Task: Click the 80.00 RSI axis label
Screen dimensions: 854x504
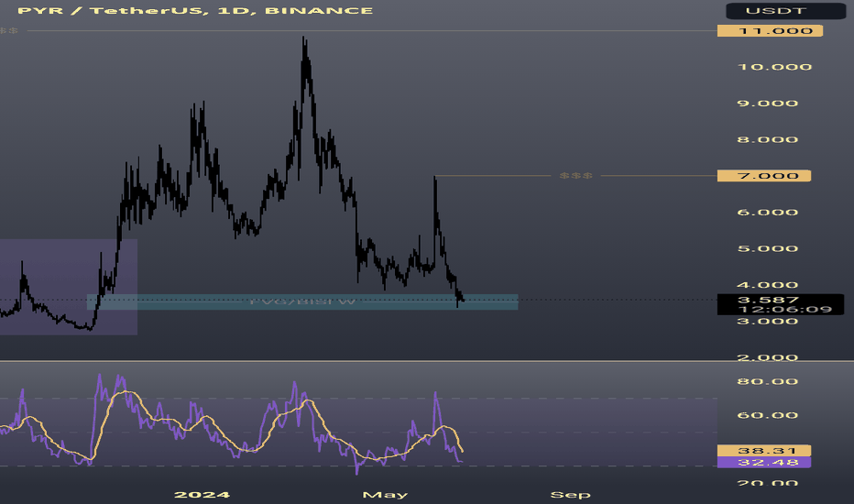Action: [x=767, y=381]
